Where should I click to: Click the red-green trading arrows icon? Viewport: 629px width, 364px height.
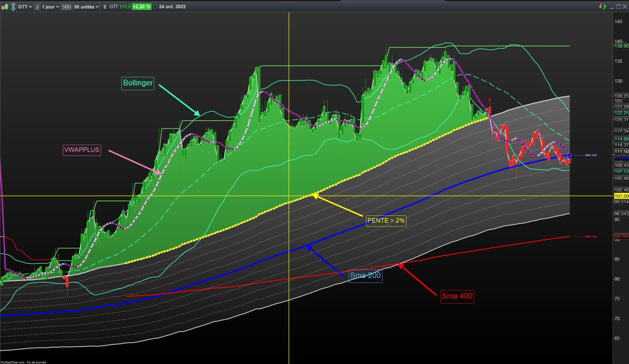pos(603,7)
